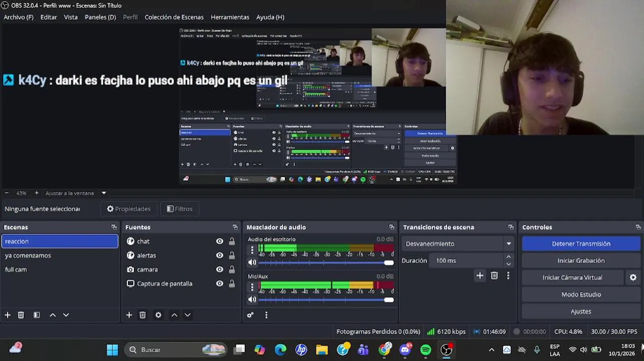This screenshot has height=361, width=644.
Task: Remove the scene transition with trash icon
Action: [494, 275]
